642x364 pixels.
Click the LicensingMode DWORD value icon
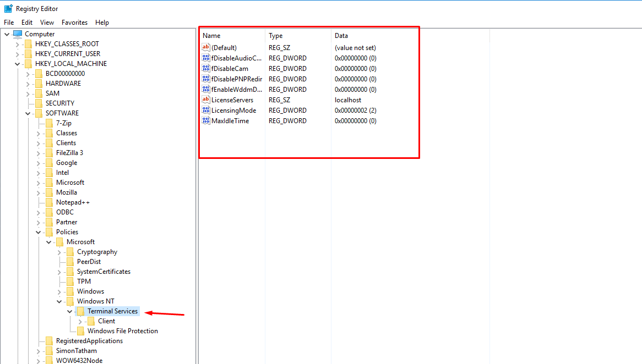tap(206, 111)
